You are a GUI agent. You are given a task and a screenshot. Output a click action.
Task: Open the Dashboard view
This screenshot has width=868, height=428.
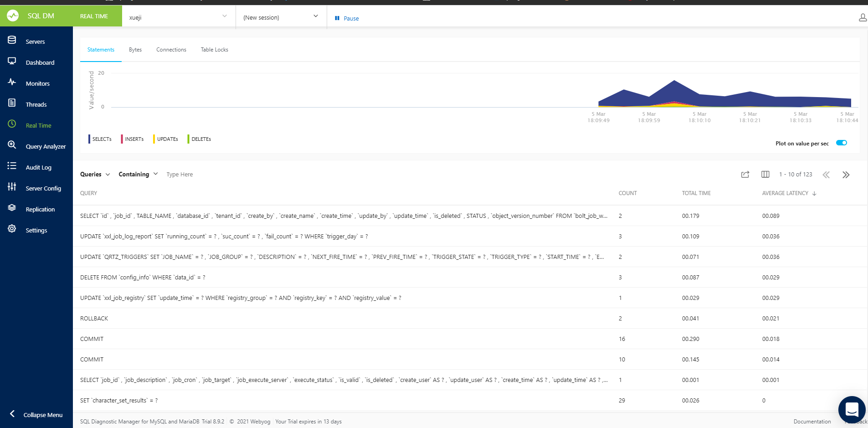pos(40,62)
